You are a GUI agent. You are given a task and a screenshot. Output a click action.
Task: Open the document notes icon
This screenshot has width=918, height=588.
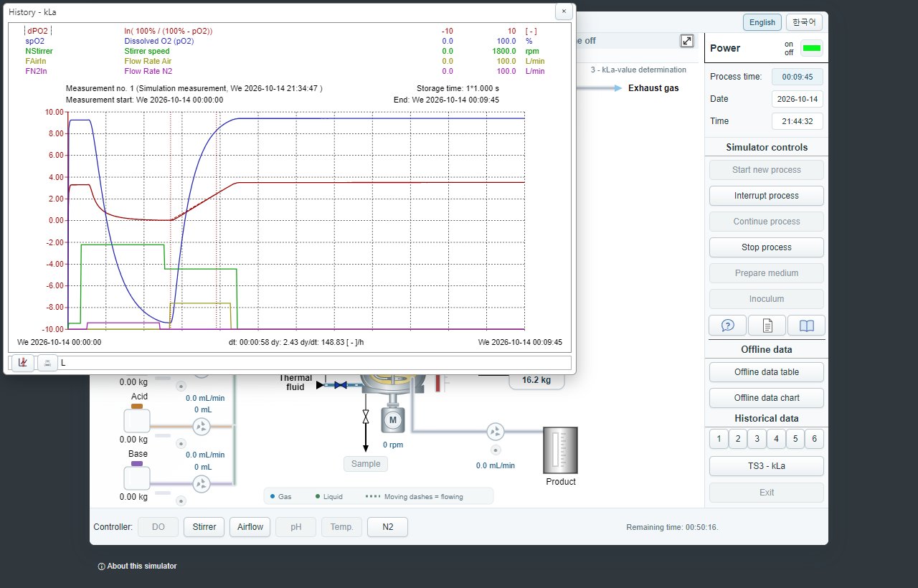pyautogui.click(x=767, y=325)
